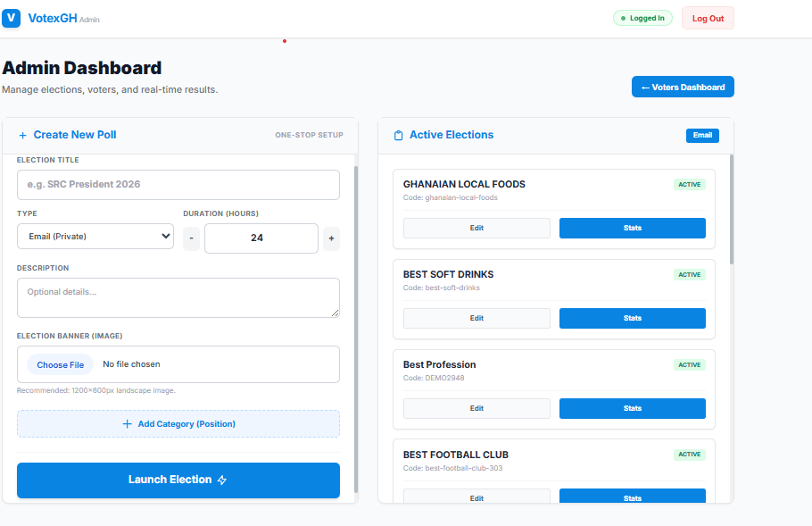
Task: Click the VotexGH logo icon
Action: tap(11, 18)
